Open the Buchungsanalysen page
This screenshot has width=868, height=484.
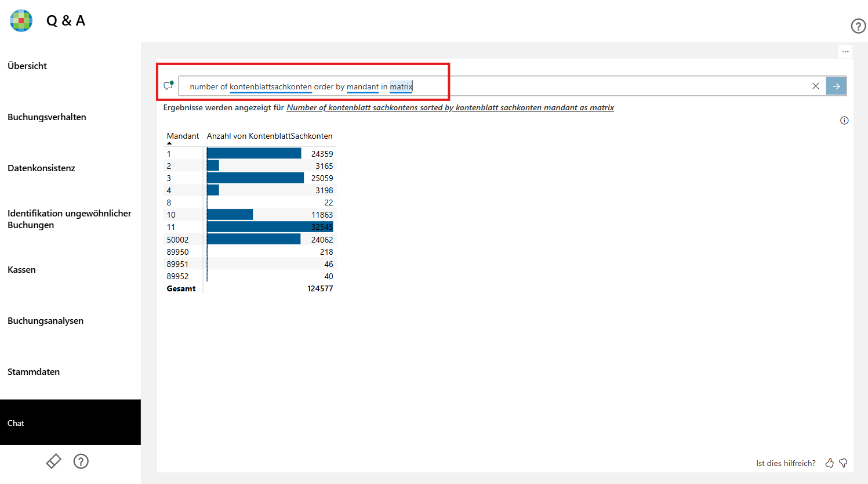coord(45,320)
